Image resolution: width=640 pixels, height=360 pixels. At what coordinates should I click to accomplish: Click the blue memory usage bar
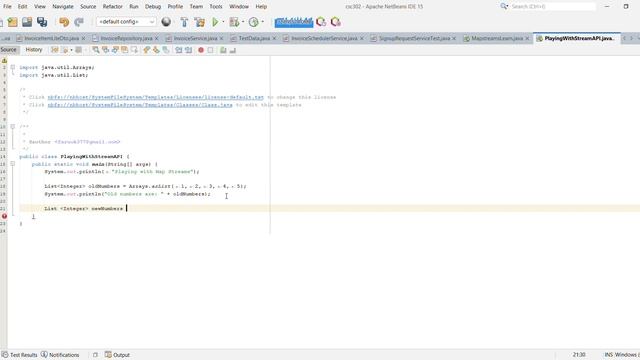[294, 22]
